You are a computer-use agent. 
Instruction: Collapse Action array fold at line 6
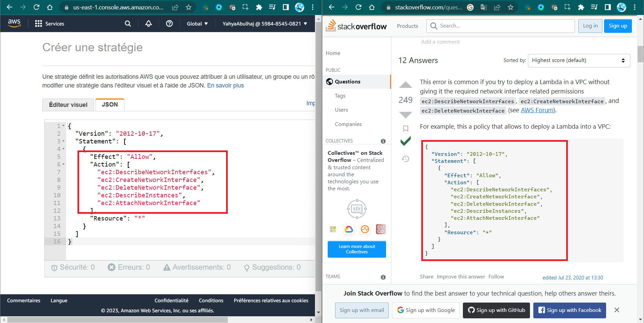pyautogui.click(x=63, y=164)
